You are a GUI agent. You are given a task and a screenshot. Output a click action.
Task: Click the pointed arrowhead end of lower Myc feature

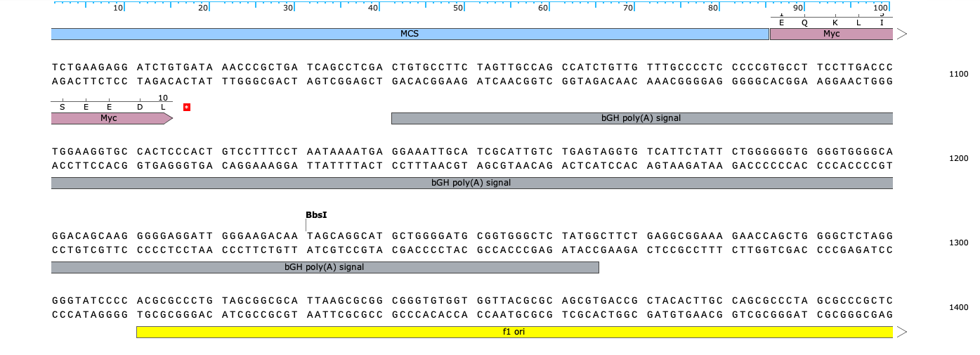[x=169, y=118]
